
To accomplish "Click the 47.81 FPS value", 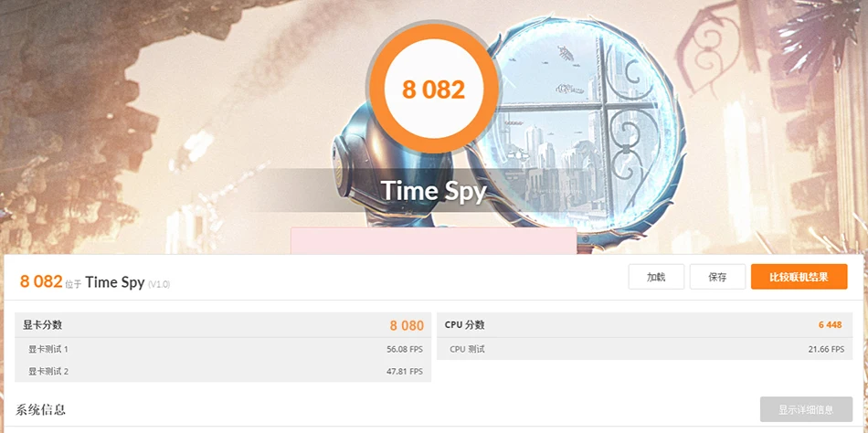I will [405, 371].
